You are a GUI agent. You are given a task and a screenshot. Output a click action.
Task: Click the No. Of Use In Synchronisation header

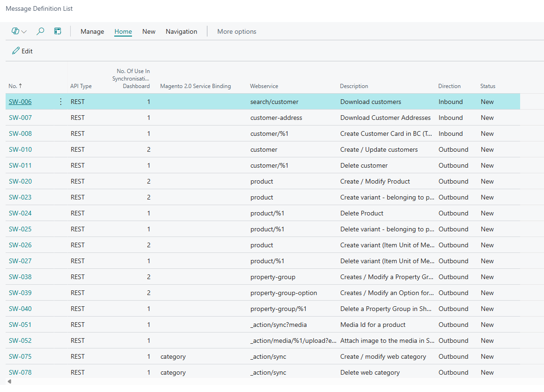point(131,79)
